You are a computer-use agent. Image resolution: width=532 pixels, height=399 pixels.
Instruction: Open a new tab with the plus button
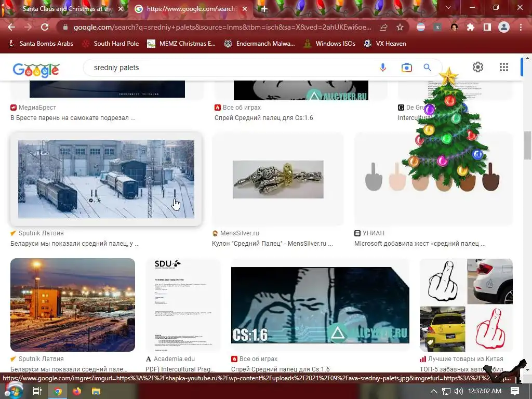tap(264, 9)
